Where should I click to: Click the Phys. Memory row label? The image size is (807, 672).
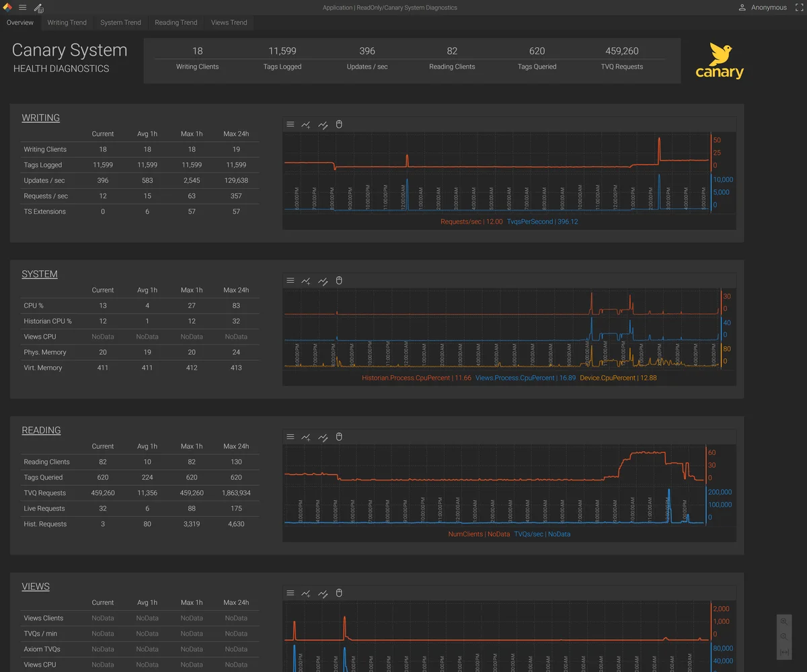44,352
